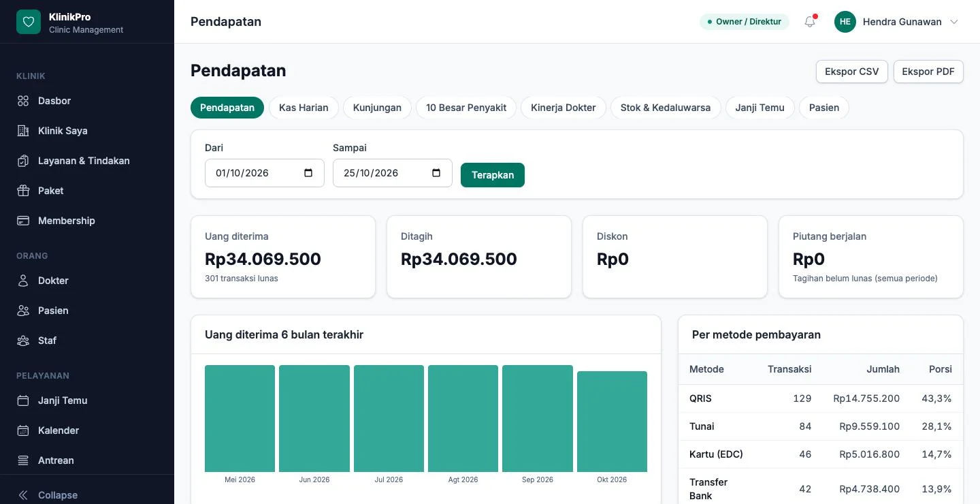This screenshot has width=980, height=504.
Task: Click the Collapse double-chevron icon
Action: click(x=23, y=495)
